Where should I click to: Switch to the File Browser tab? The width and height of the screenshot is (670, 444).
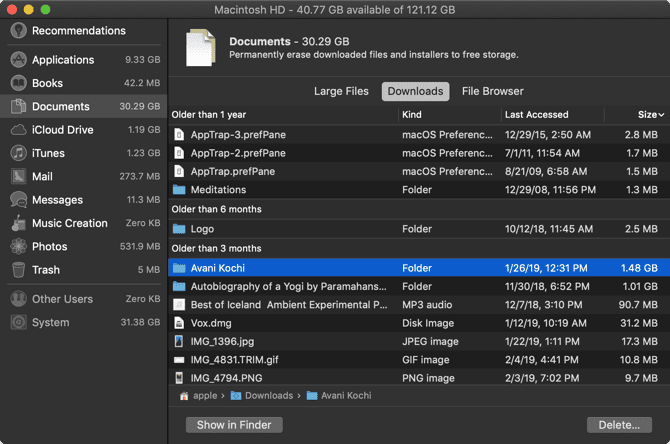click(492, 91)
